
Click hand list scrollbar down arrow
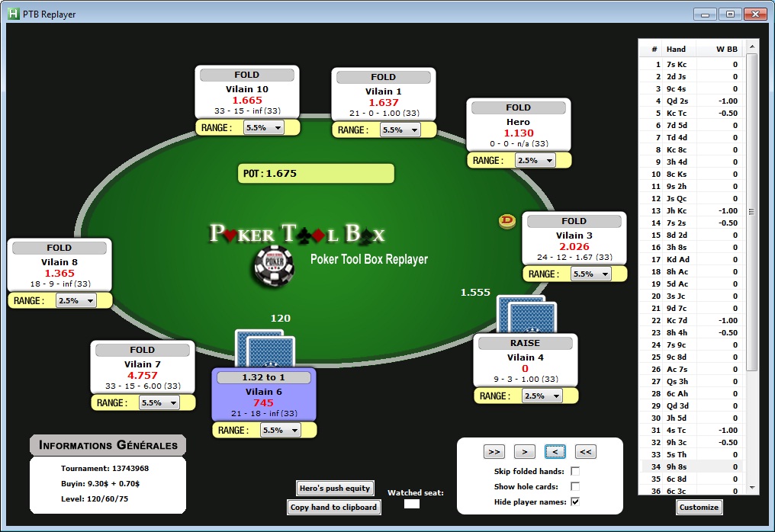tap(752, 488)
